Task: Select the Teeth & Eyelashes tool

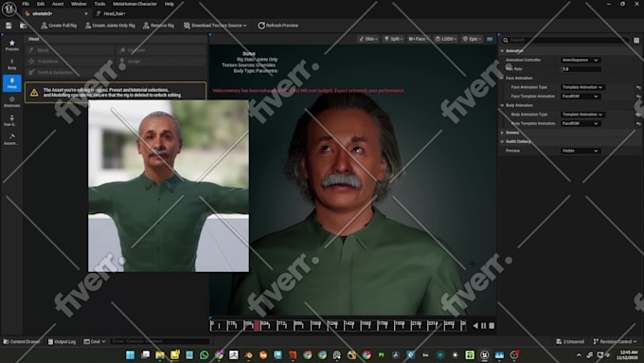Action: point(70,72)
